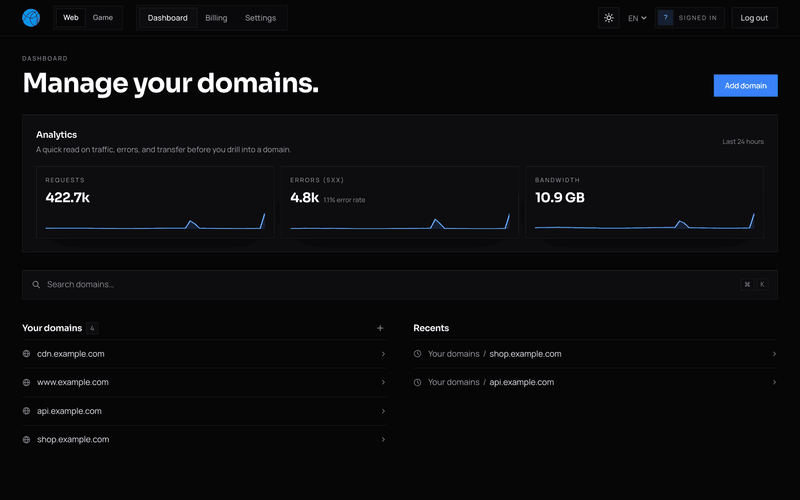Open api.example.com in Your domains list

click(x=204, y=411)
